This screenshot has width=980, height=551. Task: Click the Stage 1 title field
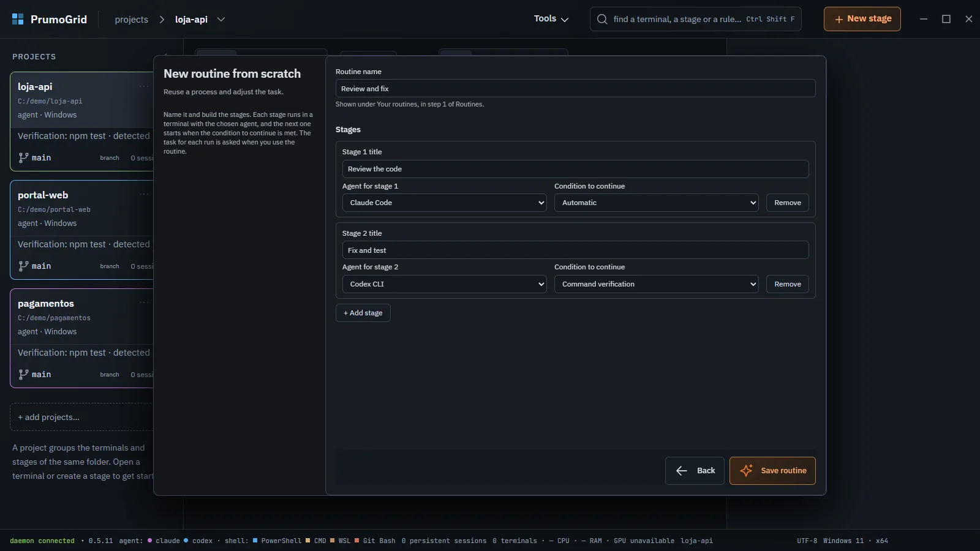[x=575, y=169]
